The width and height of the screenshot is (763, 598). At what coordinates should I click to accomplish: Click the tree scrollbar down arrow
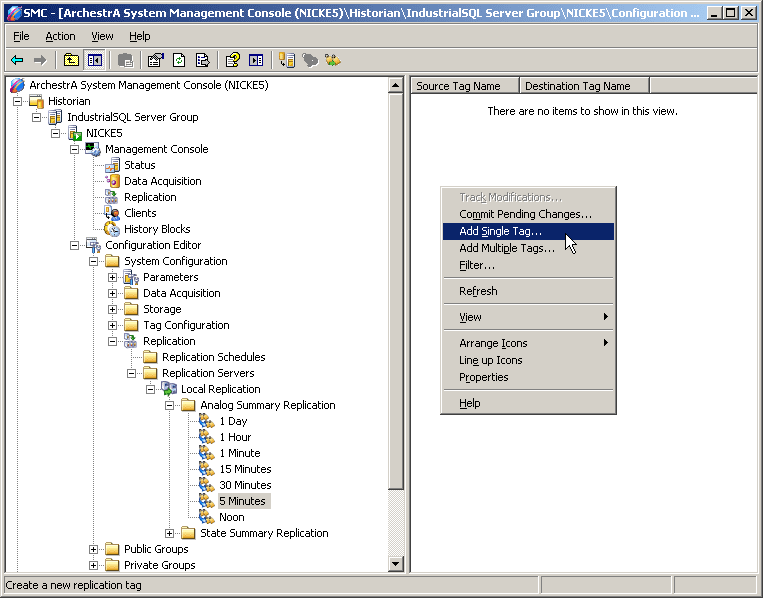tap(396, 564)
